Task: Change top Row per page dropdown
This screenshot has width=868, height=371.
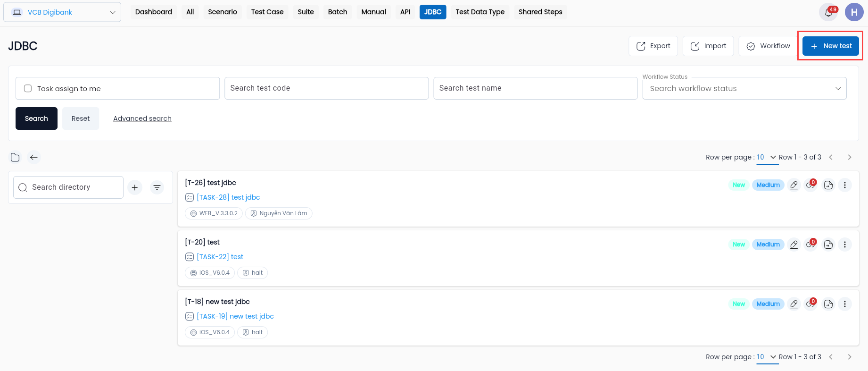Action: coord(767,157)
